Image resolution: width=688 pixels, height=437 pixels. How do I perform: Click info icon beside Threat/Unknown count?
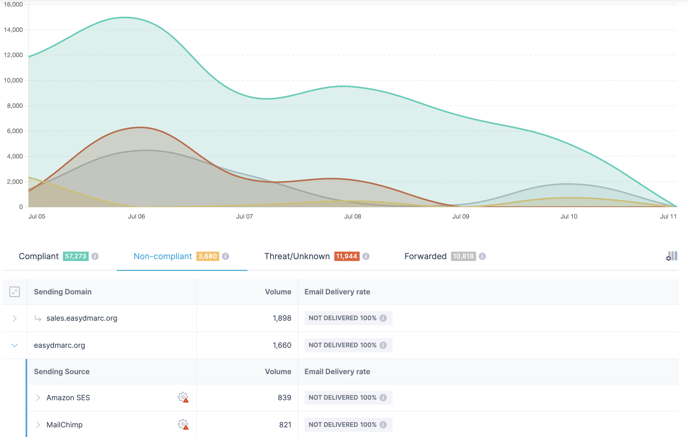366,257
